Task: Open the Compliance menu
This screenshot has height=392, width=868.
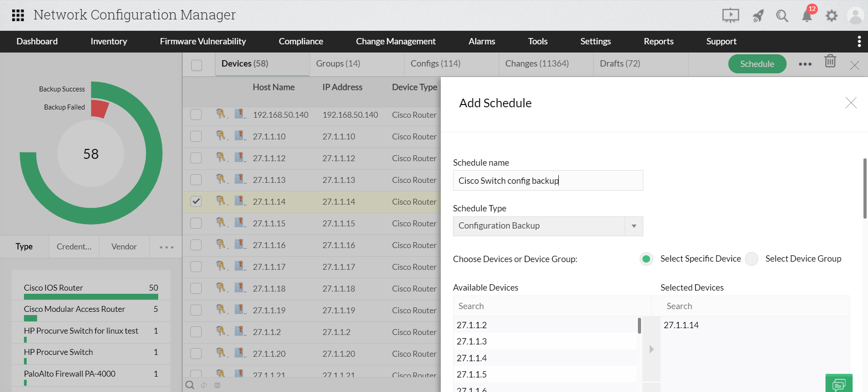Action: click(x=301, y=42)
